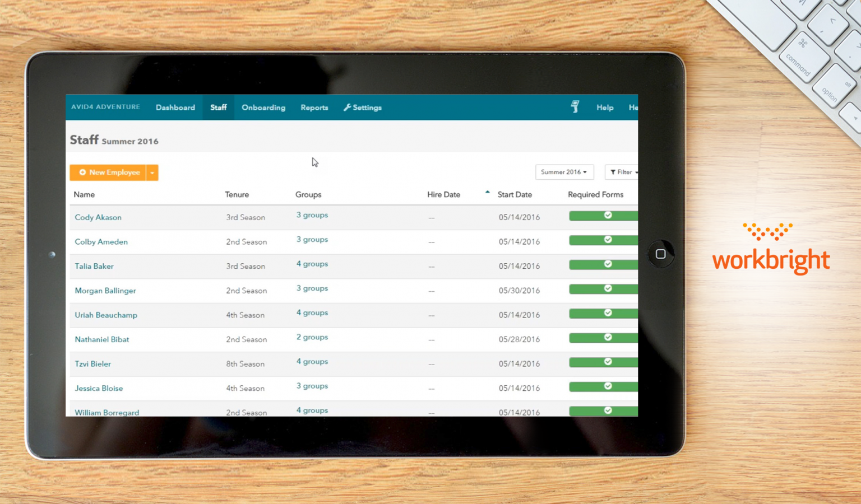Switch to the Dashboard tab
The height and width of the screenshot is (504, 861).
pyautogui.click(x=175, y=107)
